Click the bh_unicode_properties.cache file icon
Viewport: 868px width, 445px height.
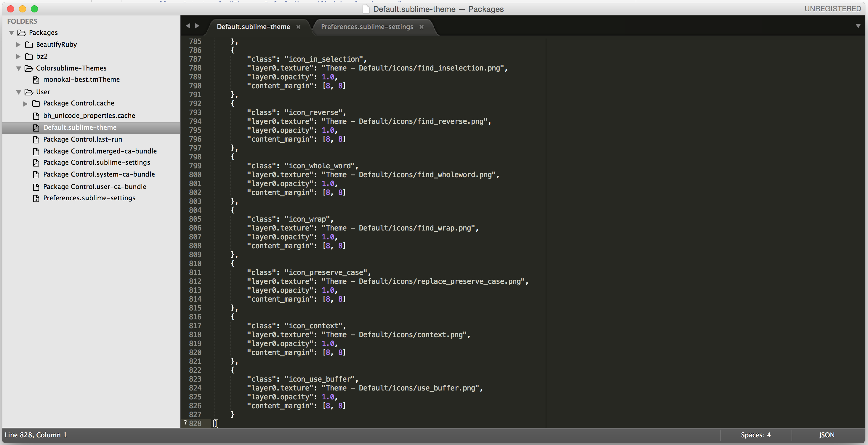36,116
